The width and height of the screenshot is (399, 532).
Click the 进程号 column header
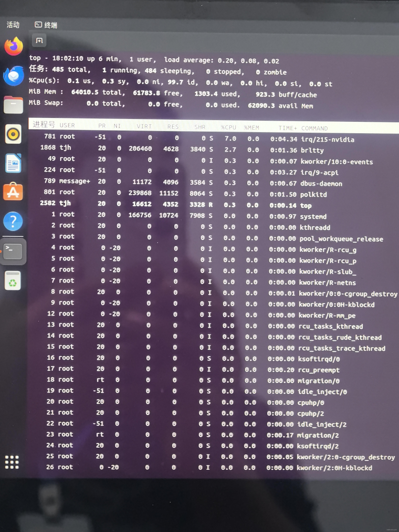(x=44, y=125)
